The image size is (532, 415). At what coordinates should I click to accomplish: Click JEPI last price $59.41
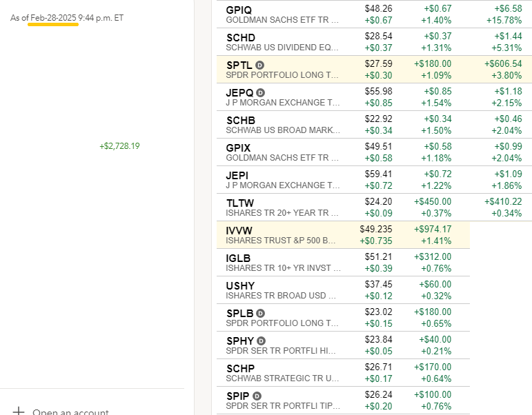pyautogui.click(x=378, y=174)
